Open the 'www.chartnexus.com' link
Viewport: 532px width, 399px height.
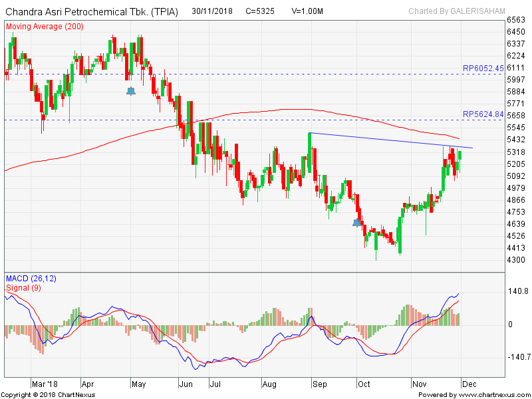pyautogui.click(x=494, y=395)
